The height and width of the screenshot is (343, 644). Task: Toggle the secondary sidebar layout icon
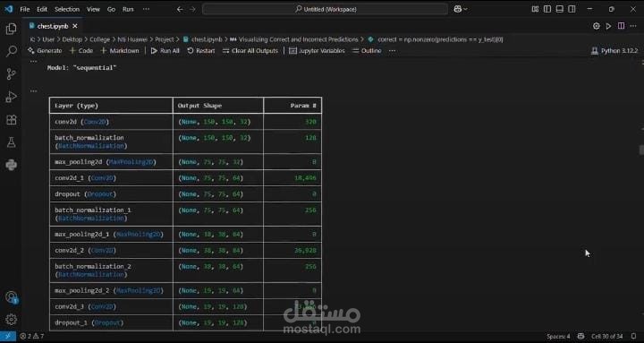tap(572, 9)
